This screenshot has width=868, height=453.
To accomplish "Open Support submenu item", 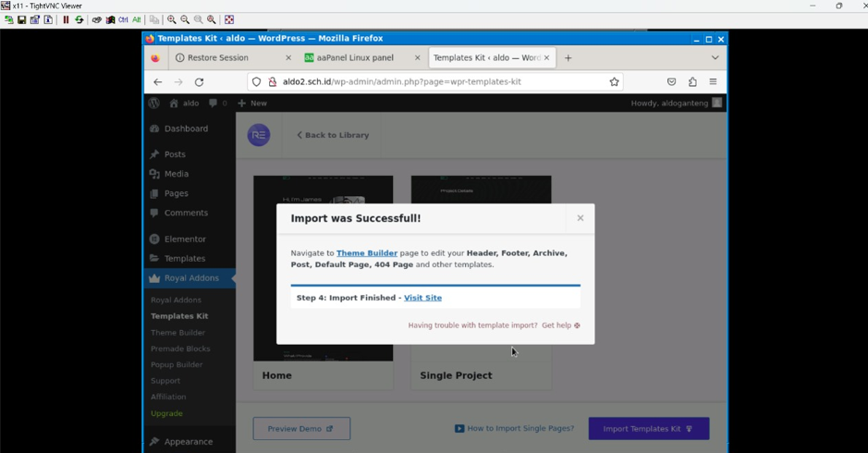I will tap(165, 381).
